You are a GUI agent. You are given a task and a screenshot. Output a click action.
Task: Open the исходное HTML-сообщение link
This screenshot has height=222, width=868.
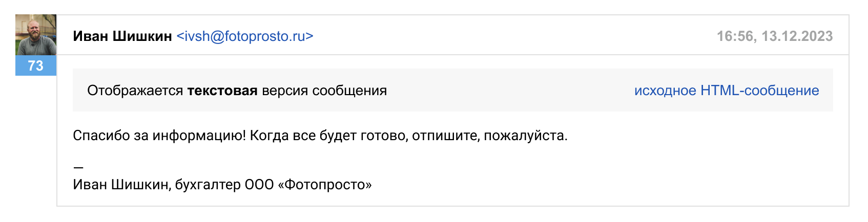726,91
